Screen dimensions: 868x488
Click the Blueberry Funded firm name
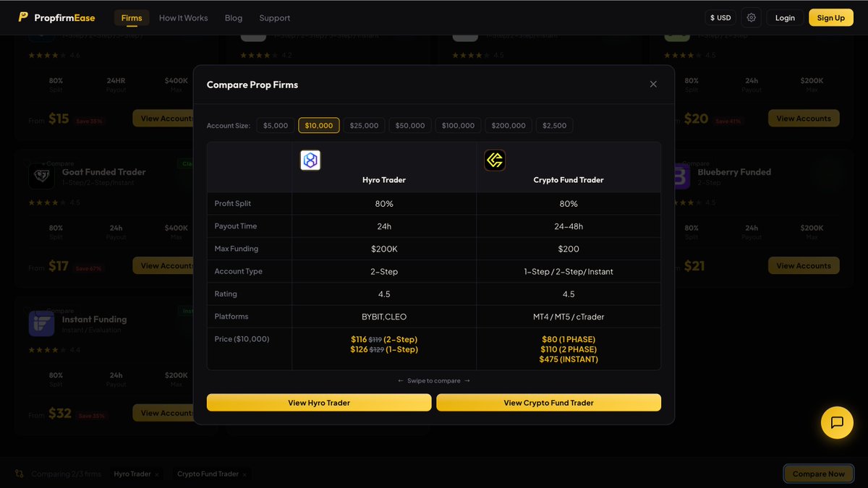(x=734, y=172)
